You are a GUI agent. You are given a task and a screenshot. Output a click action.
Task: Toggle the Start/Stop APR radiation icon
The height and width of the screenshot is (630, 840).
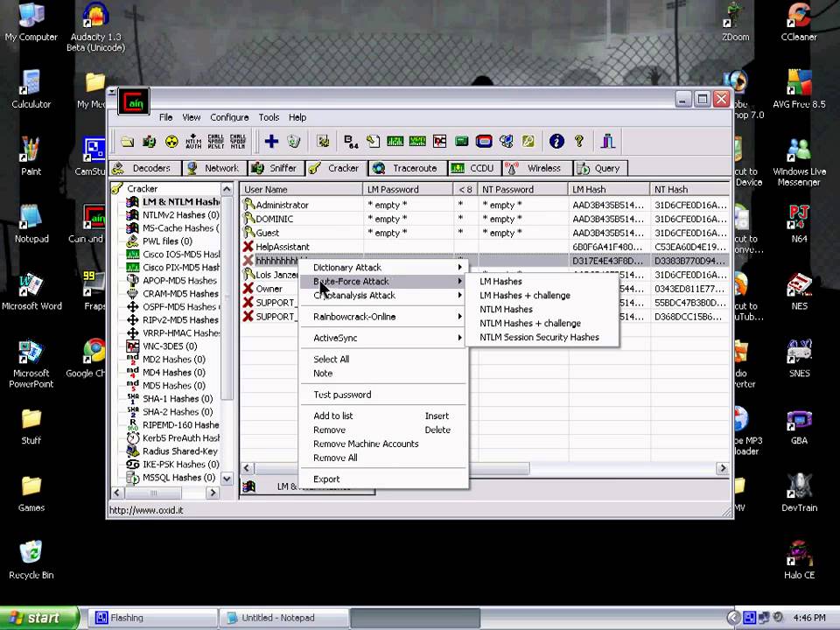pyautogui.click(x=171, y=142)
